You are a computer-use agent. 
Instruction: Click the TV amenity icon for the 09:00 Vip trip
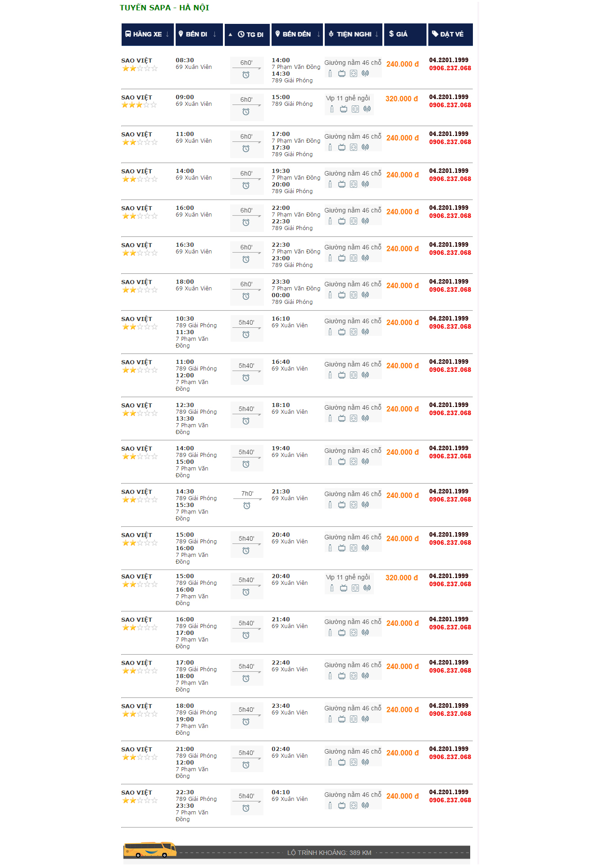[344, 109]
